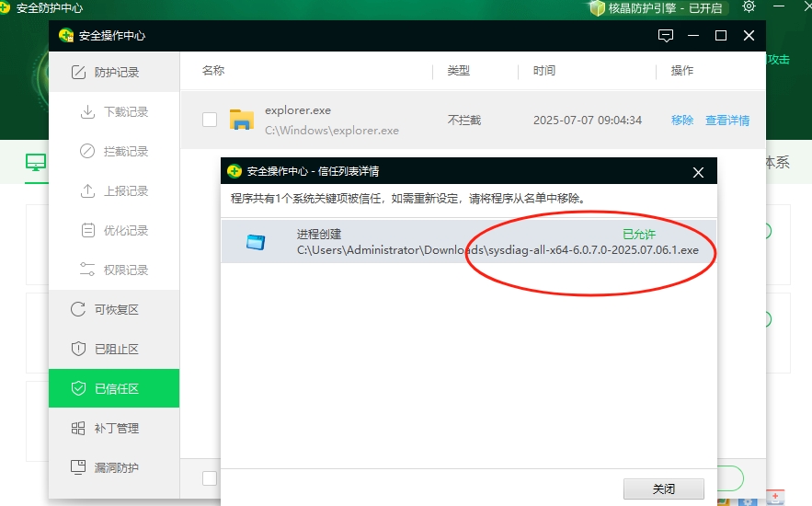Image resolution: width=812 pixels, height=506 pixels.
Task: Click 移除 to remove explorer.exe
Action: click(682, 121)
